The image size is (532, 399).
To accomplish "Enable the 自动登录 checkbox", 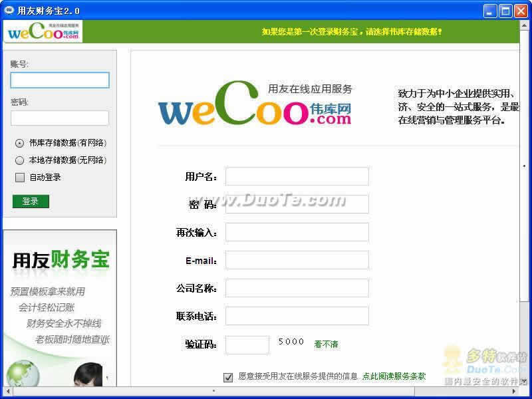I will coord(20,177).
